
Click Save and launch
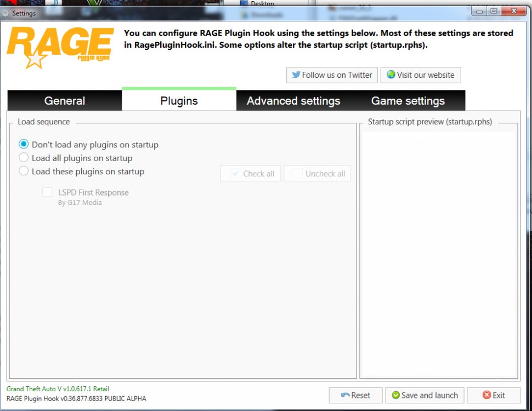click(x=425, y=396)
